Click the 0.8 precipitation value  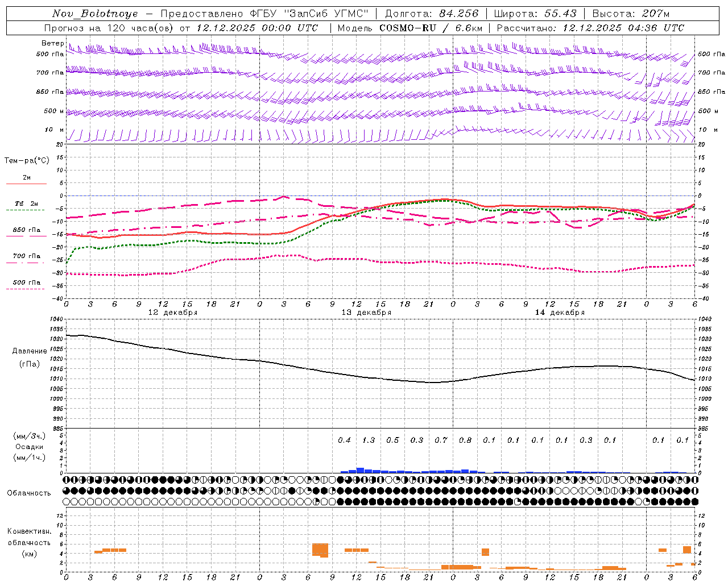[465, 440]
